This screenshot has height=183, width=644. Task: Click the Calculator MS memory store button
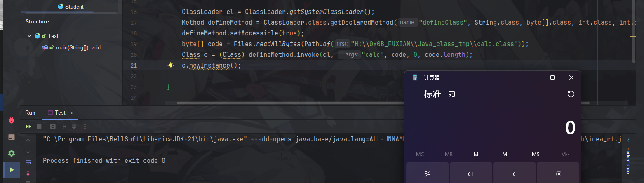pyautogui.click(x=536, y=154)
